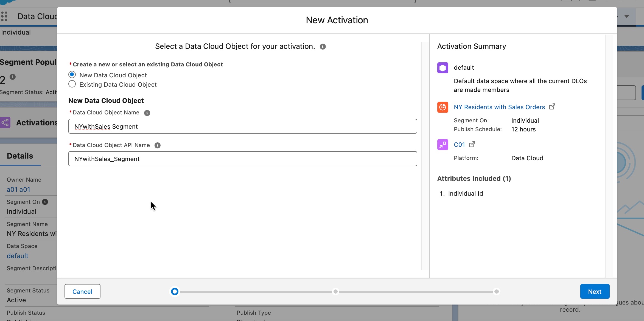Click Individual Id attribute entry
Viewport: 644px width, 321px height.
[x=465, y=194]
